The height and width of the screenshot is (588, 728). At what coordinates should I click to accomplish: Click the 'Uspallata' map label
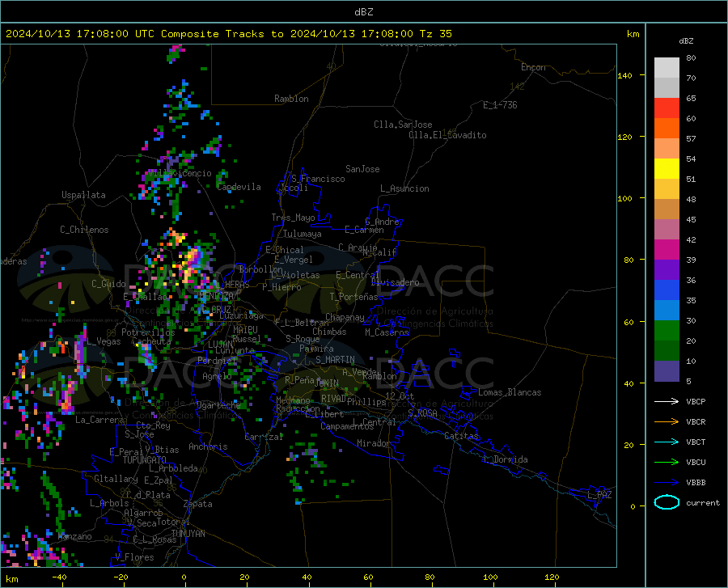tap(83, 195)
